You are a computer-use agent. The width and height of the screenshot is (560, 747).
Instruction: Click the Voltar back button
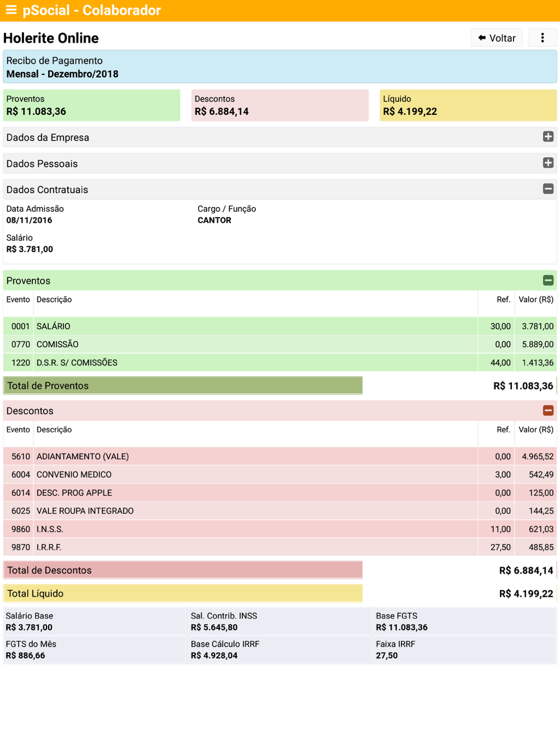[x=497, y=38]
